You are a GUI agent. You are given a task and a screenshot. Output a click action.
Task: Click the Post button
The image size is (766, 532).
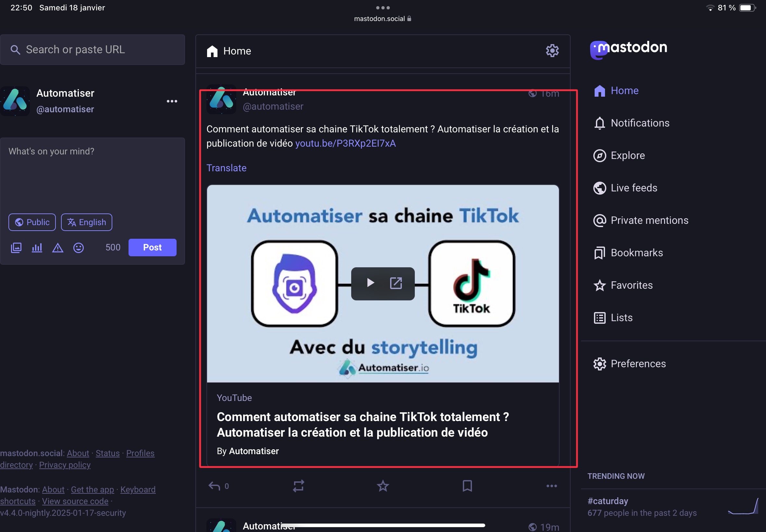pyautogui.click(x=153, y=248)
